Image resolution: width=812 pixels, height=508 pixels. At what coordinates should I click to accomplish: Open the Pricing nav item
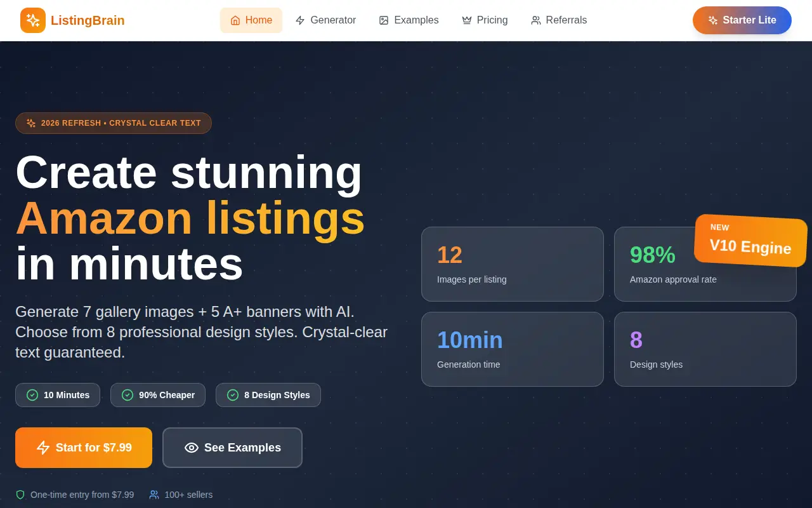pos(485,20)
